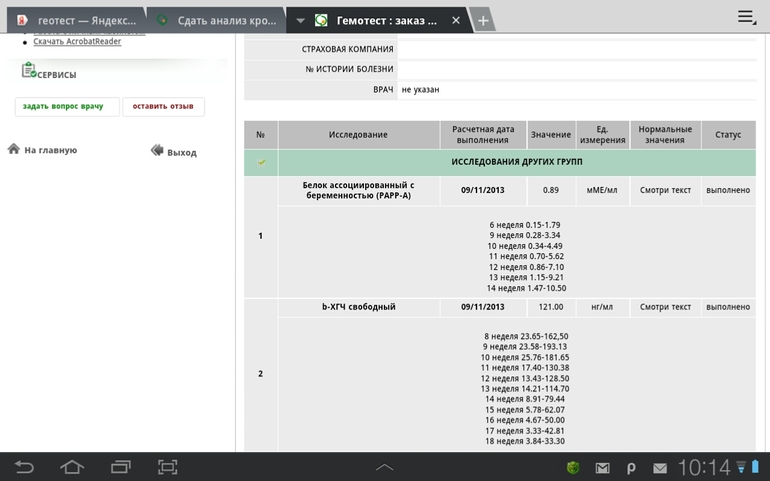The height and width of the screenshot is (481, 770).
Task: Expand the tab list dropdown arrow
Action: pos(300,20)
